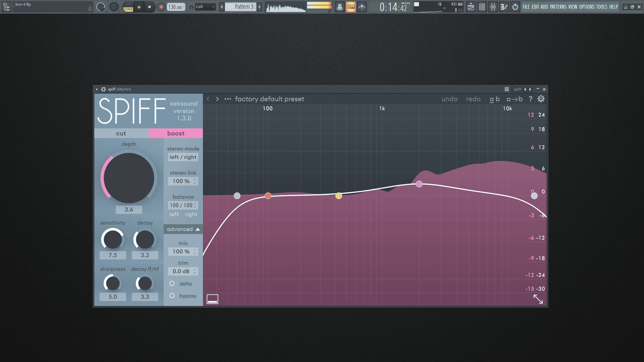This screenshot has width=644, height=362.
Task: Open the FL Studio browser/project icon
Action: (x=6, y=7)
